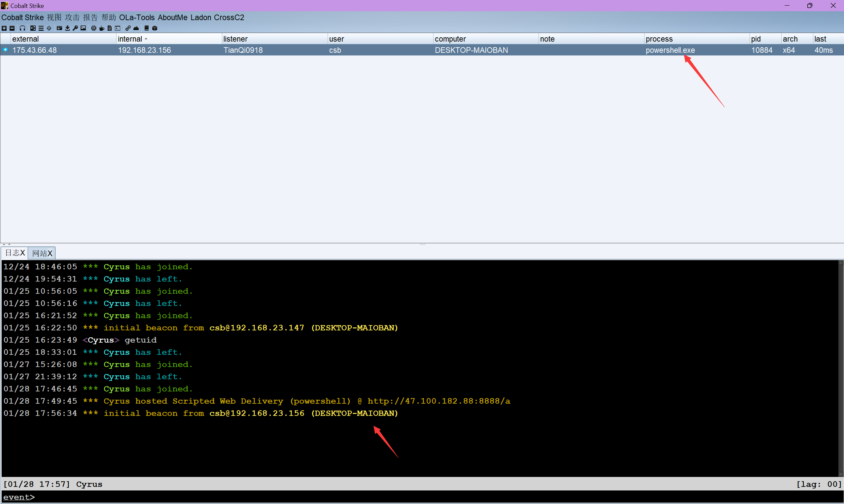Image resolution: width=844 pixels, height=504 pixels.
Task: Open screenshots via the picture icon
Action: click(83, 28)
